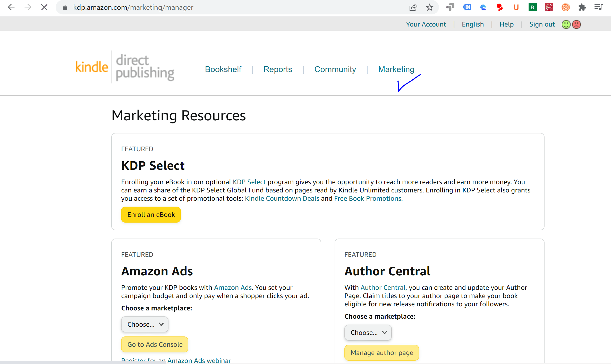Click the Kindle Direct Publishing logo
Viewport: 611px width, 364px height.
[x=125, y=67]
